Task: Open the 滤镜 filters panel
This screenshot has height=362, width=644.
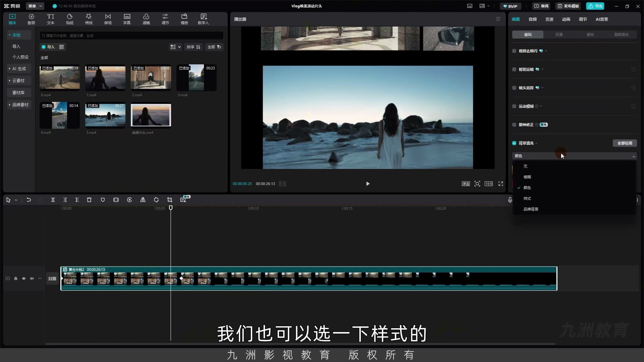Action: coord(146,19)
